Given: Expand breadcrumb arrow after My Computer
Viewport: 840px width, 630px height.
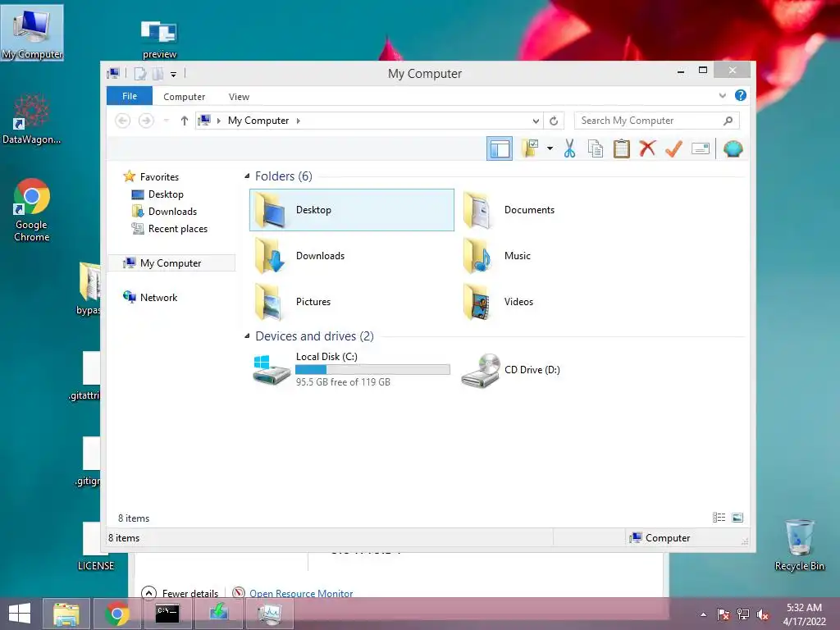Looking at the screenshot, I should (299, 121).
